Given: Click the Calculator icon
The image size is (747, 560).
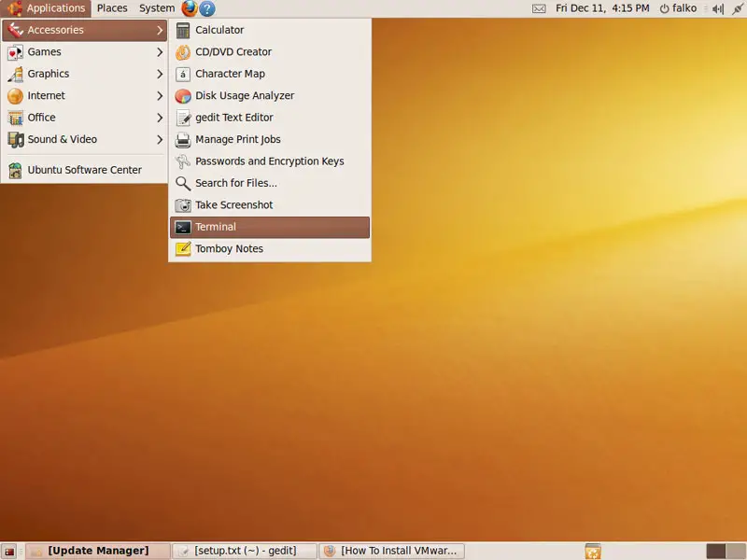Looking at the screenshot, I should tap(183, 30).
